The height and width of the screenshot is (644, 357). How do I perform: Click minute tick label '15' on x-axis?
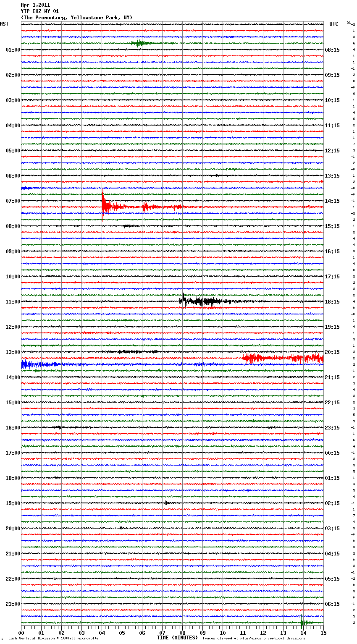tap(323, 633)
